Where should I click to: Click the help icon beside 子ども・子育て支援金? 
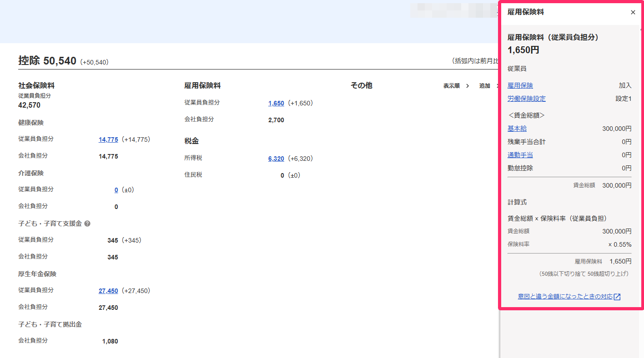87,224
